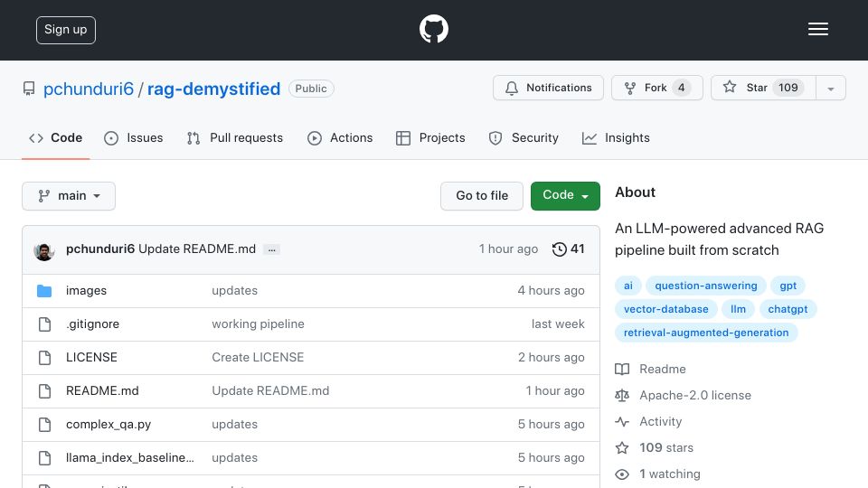
Task: Click the complex_qa.py file icon
Action: [x=45, y=425]
